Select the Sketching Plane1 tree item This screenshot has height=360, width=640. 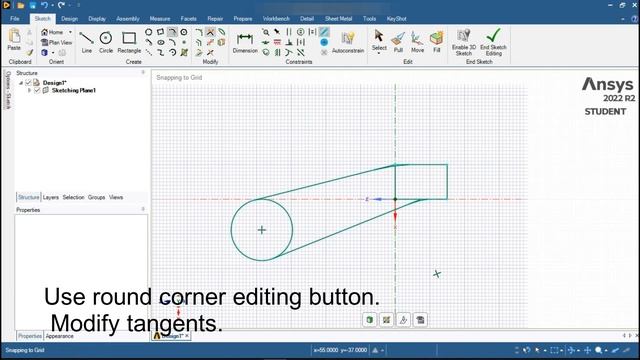73,91
